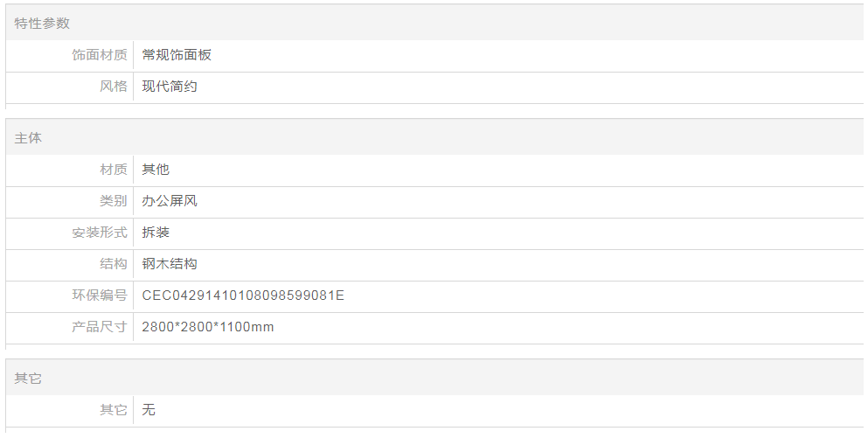Click the 产品尺寸 label
The height and width of the screenshot is (438, 868).
pyautogui.click(x=100, y=327)
